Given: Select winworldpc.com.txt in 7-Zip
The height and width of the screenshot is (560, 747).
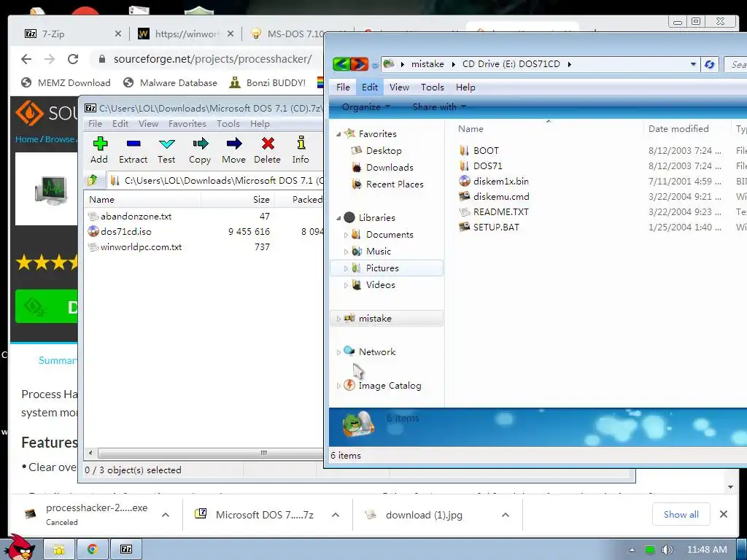Looking at the screenshot, I should (141, 246).
